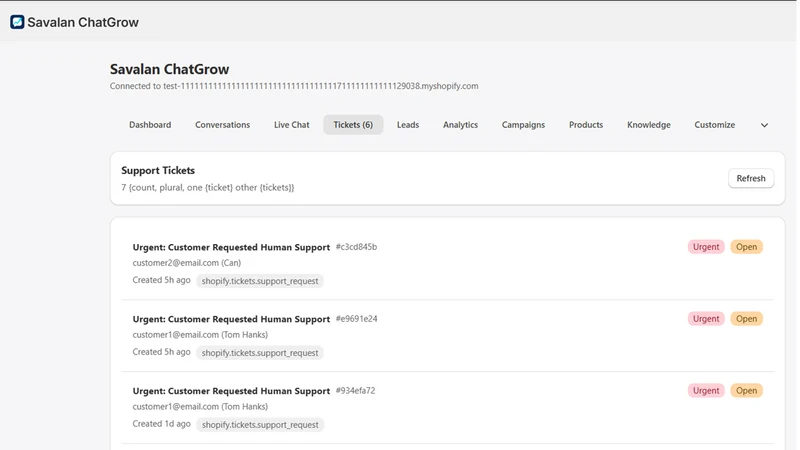This screenshot has width=800, height=450.
Task: Expand more tabs chevron after Customize
Action: 764,125
